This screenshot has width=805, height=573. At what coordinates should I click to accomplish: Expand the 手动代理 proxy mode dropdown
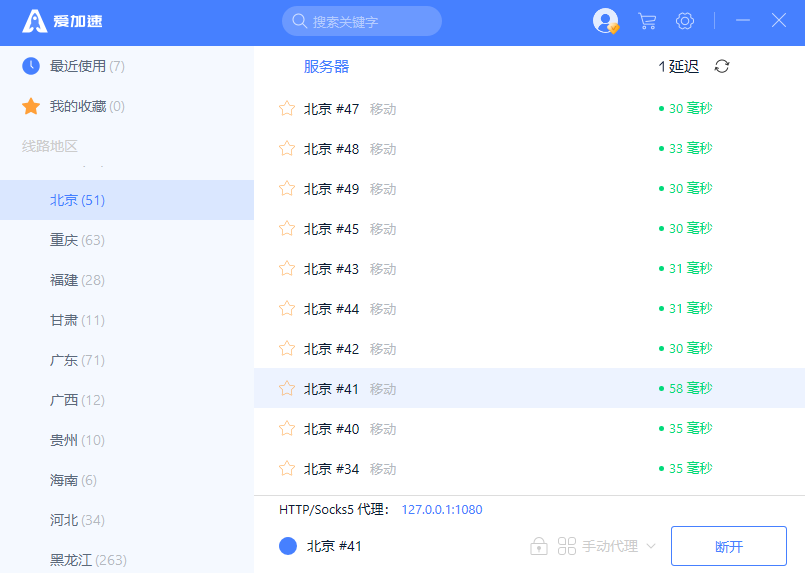coord(651,546)
